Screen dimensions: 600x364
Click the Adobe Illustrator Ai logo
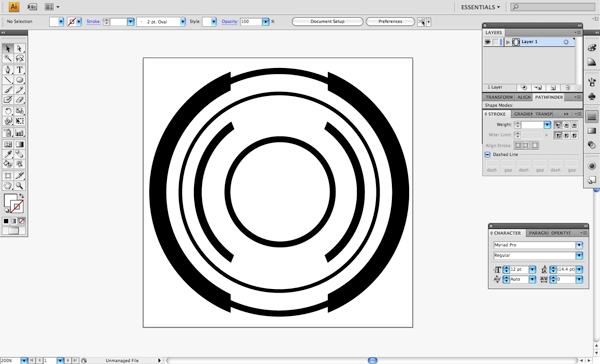(x=13, y=7)
